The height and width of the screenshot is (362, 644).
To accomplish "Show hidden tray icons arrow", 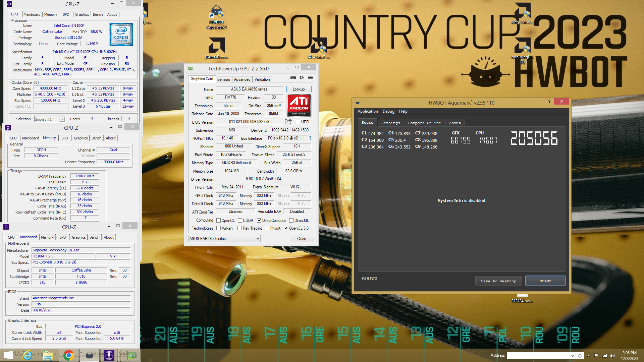I will (588, 356).
